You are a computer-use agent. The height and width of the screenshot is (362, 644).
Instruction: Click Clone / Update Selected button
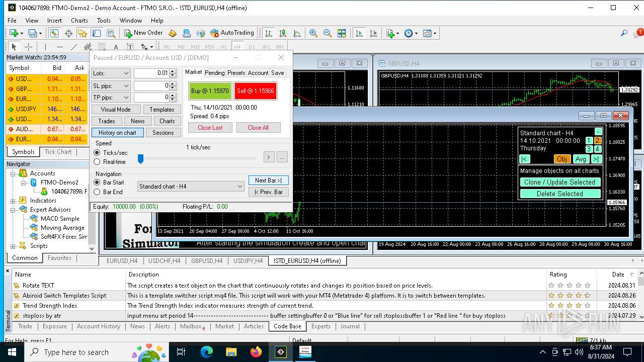[x=559, y=183]
